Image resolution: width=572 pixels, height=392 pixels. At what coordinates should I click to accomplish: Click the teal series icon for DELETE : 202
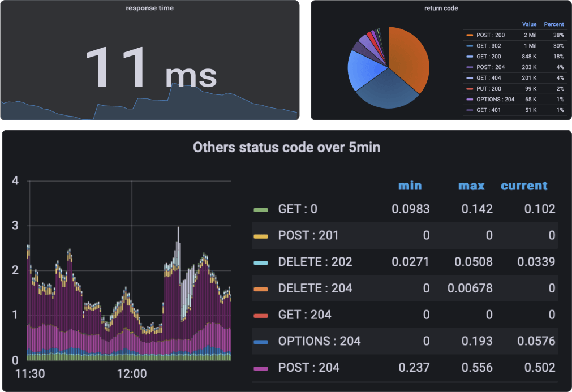pyautogui.click(x=260, y=262)
